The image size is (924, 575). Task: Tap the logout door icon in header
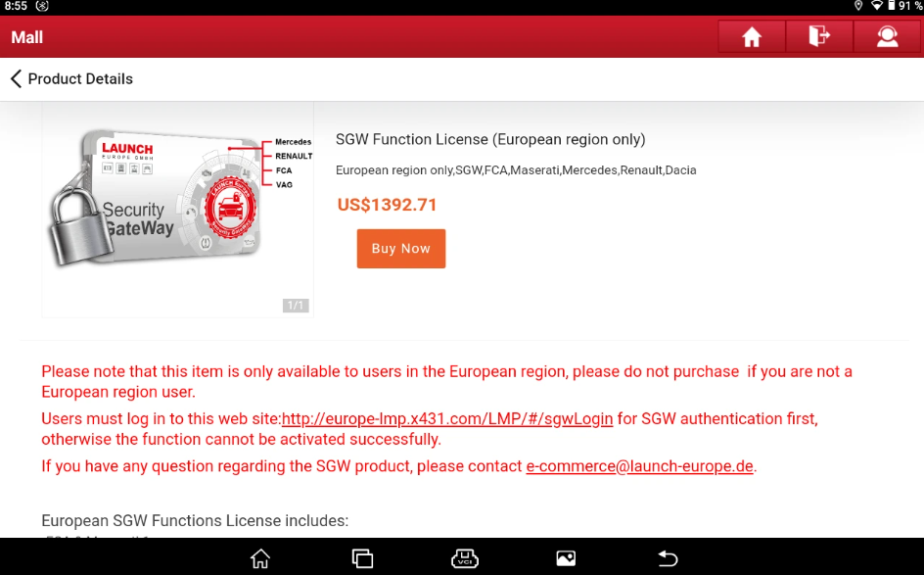tap(819, 36)
